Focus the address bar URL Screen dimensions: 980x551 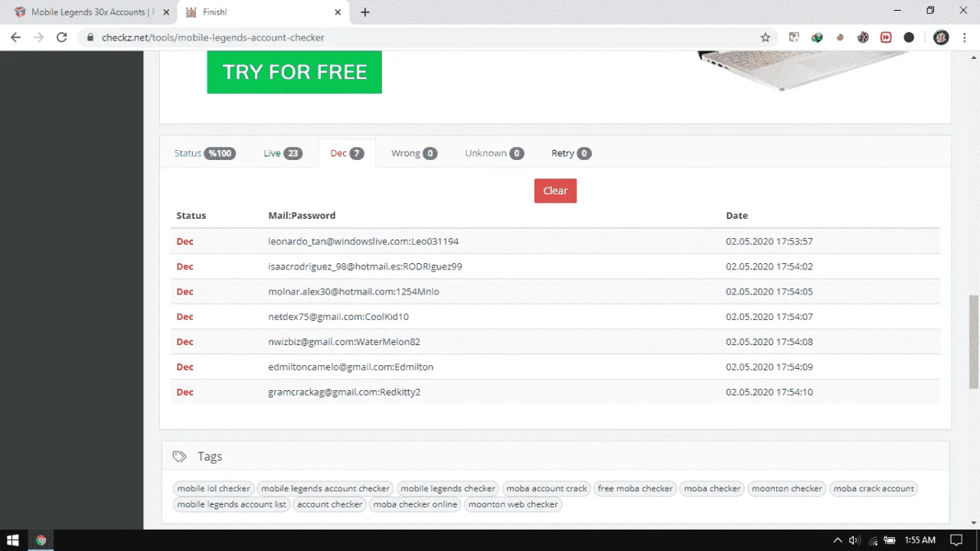(213, 37)
